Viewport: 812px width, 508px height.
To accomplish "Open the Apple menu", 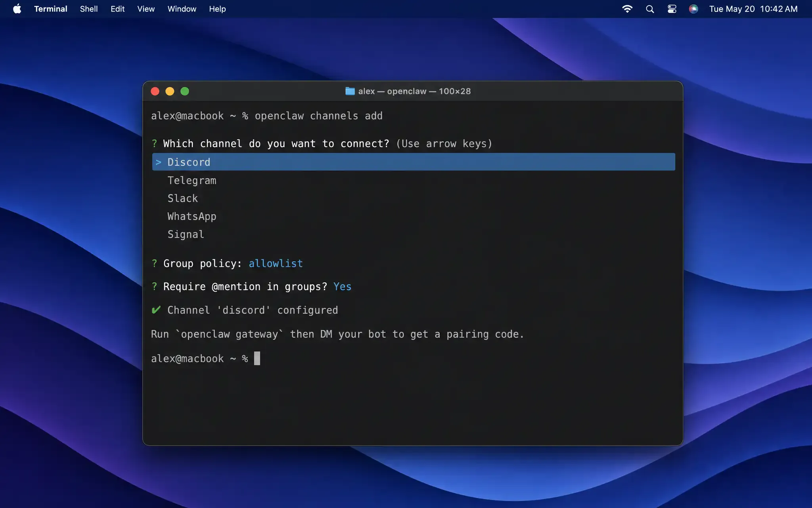I will pos(17,9).
